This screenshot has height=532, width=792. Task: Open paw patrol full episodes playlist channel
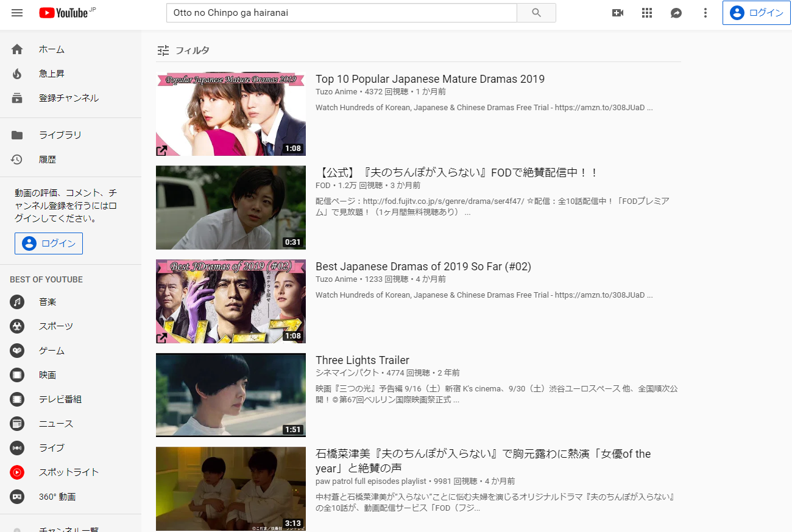click(x=372, y=481)
